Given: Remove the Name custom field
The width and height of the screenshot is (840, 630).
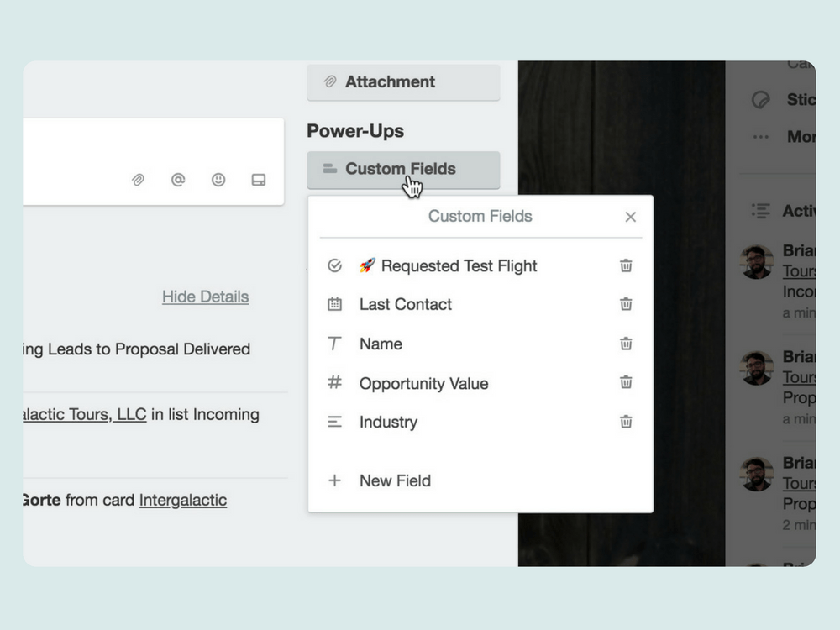Looking at the screenshot, I should 626,344.
